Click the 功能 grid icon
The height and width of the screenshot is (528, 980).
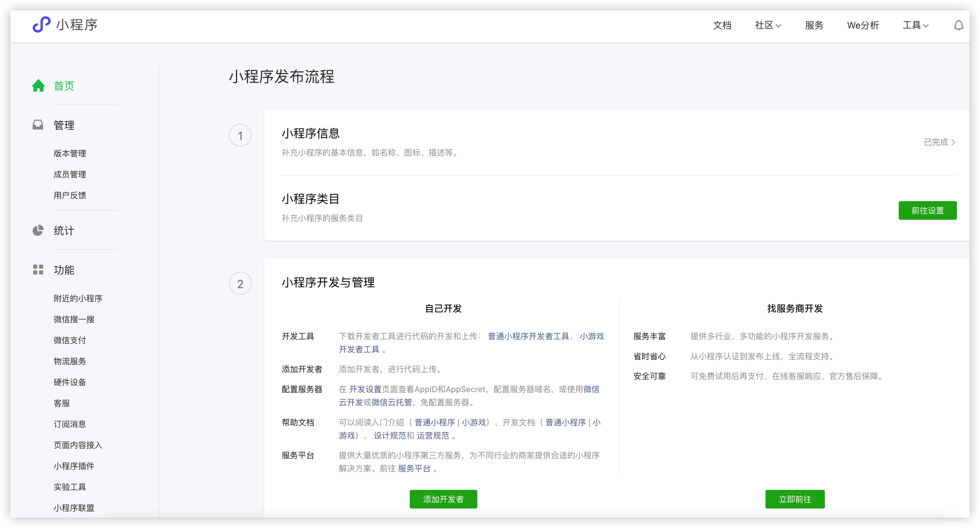pyautogui.click(x=38, y=270)
